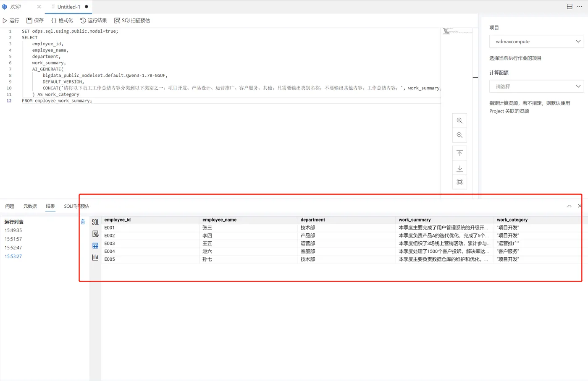The image size is (588, 381).
Task: Click the employee_name column header
Action: 249,219
